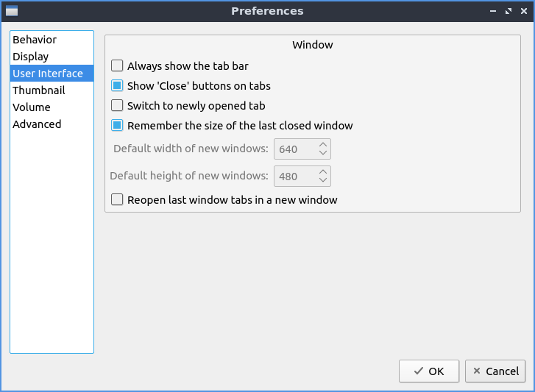Open the Advanced preferences page
This screenshot has height=392, width=535.
click(x=37, y=124)
